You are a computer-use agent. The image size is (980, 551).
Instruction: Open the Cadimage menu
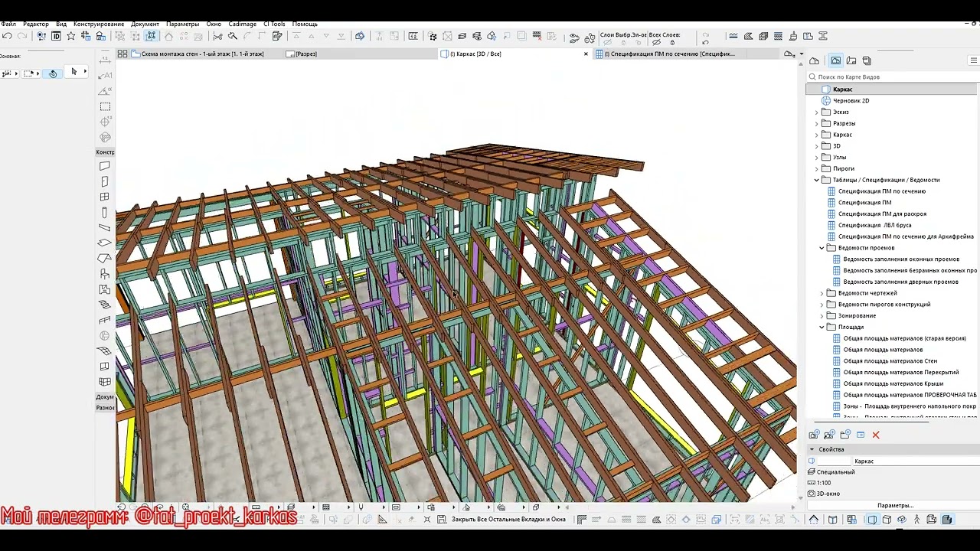tap(242, 24)
